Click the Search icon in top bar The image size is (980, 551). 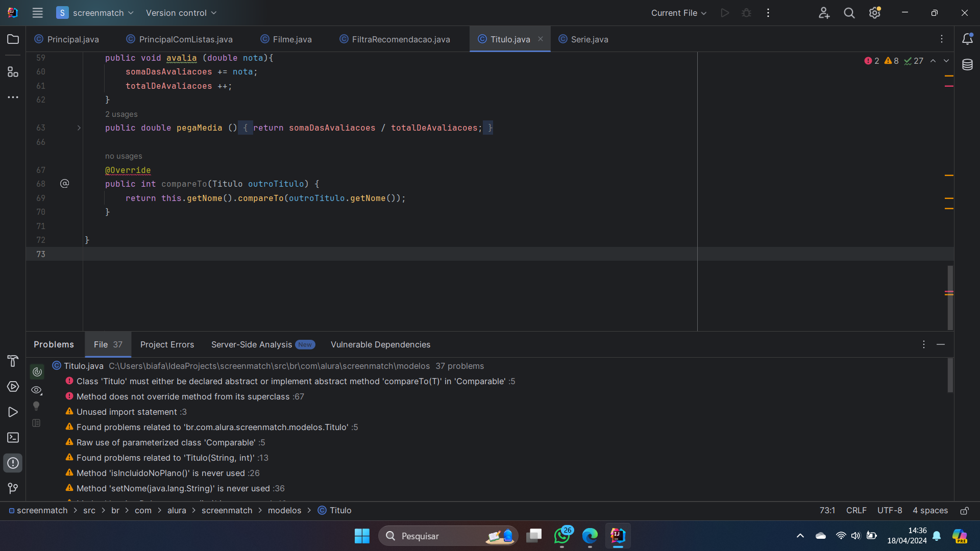tap(849, 13)
